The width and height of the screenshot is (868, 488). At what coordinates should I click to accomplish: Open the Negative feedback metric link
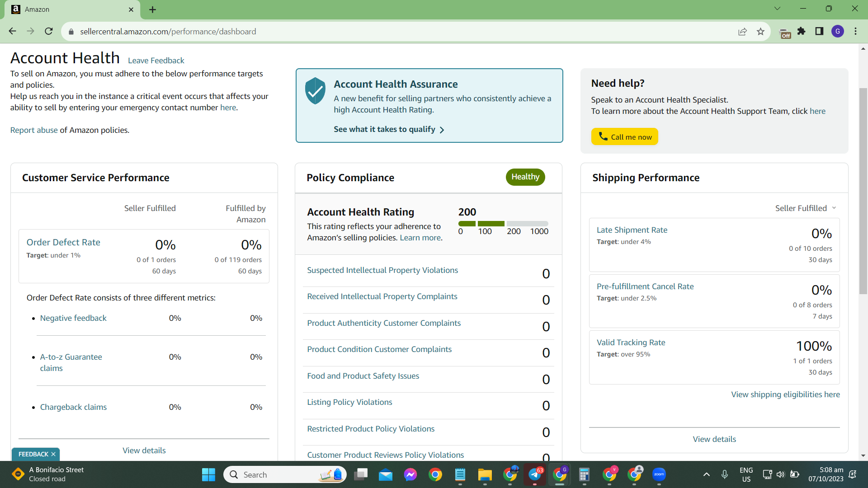[x=73, y=318]
